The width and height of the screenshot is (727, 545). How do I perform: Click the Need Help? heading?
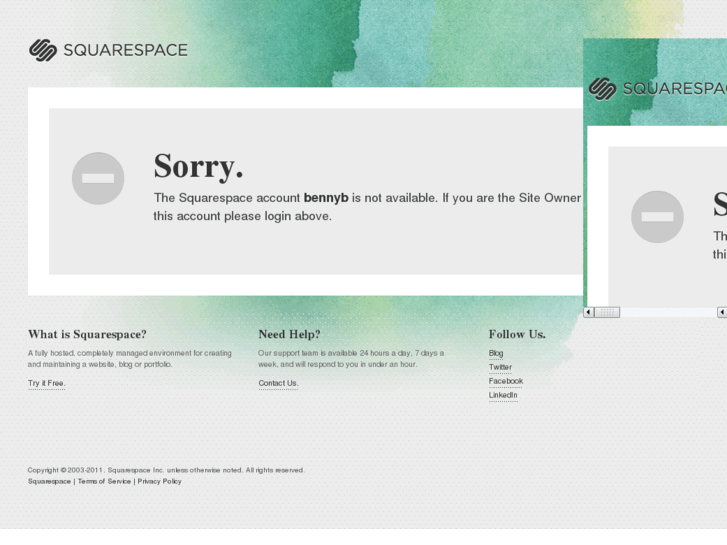289,334
